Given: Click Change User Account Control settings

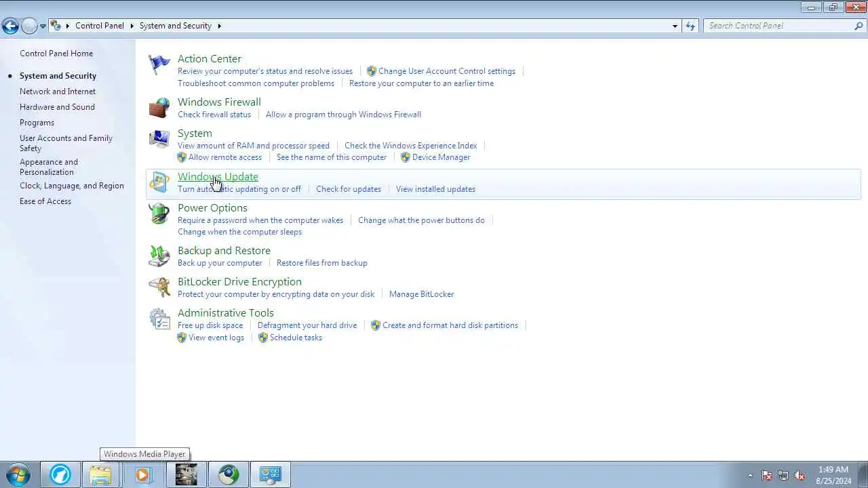Looking at the screenshot, I should point(447,71).
